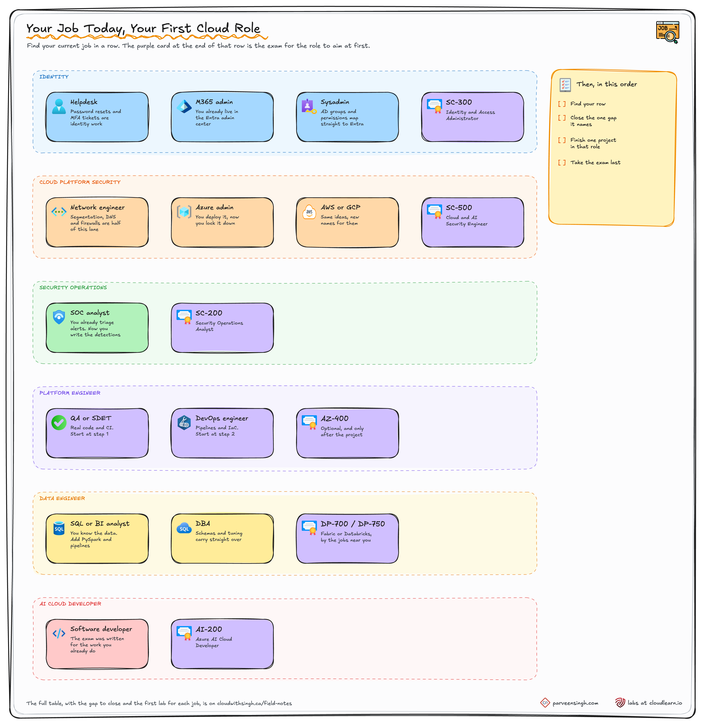Viewport: 705px width, 728px height.
Task: Click the cloudwithsingh.ca/field-notes footer text
Action: point(254,703)
